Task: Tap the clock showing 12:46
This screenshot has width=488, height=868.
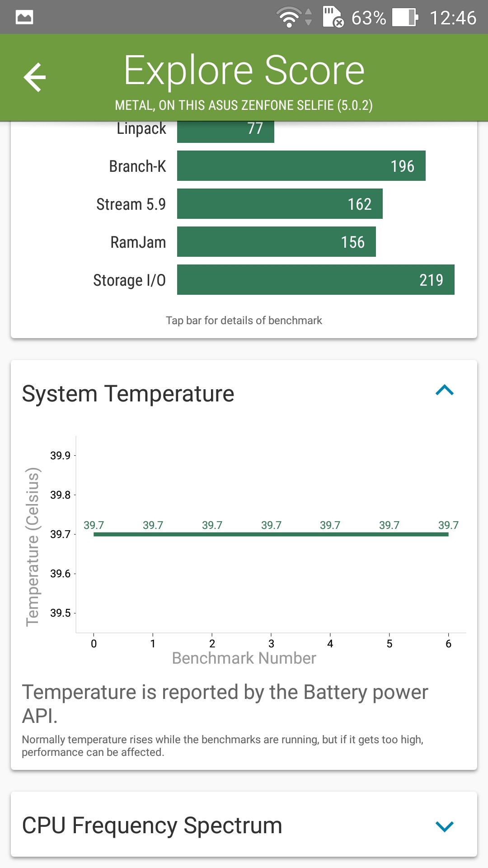Action: pyautogui.click(x=453, y=18)
